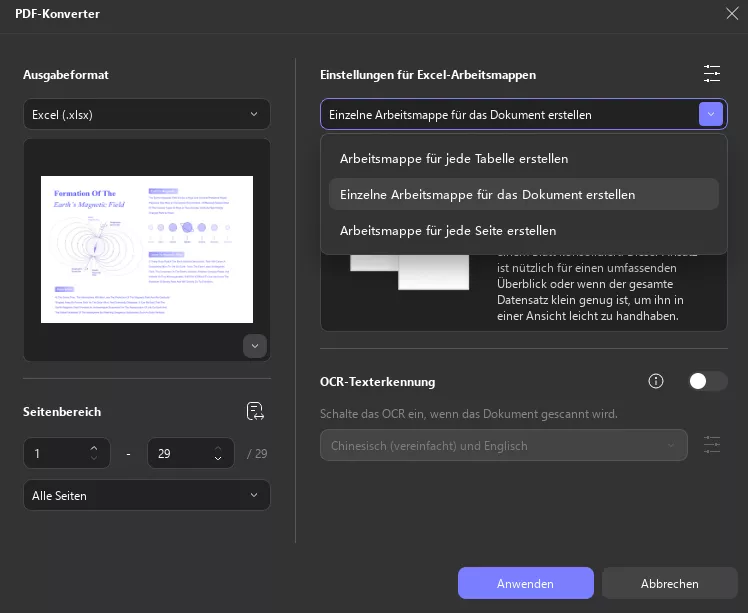
Task: Decrease the end page number 29 stepper
Action: (218, 458)
